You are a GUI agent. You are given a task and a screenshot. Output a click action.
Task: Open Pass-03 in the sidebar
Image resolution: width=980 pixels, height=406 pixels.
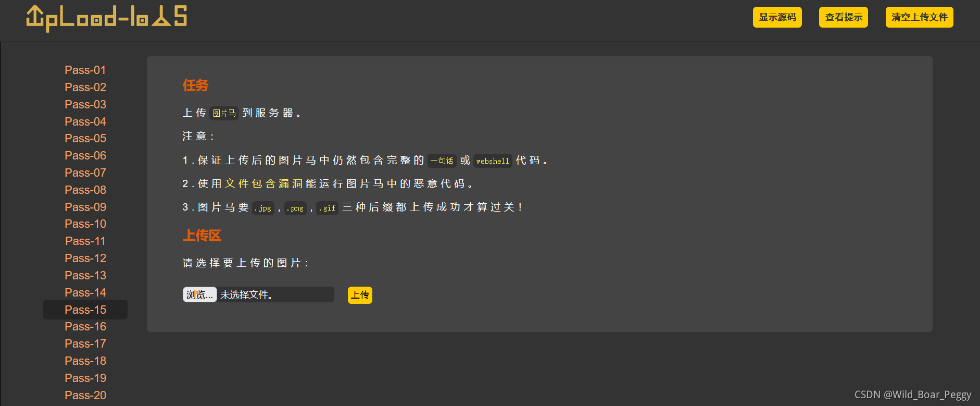pyautogui.click(x=85, y=104)
